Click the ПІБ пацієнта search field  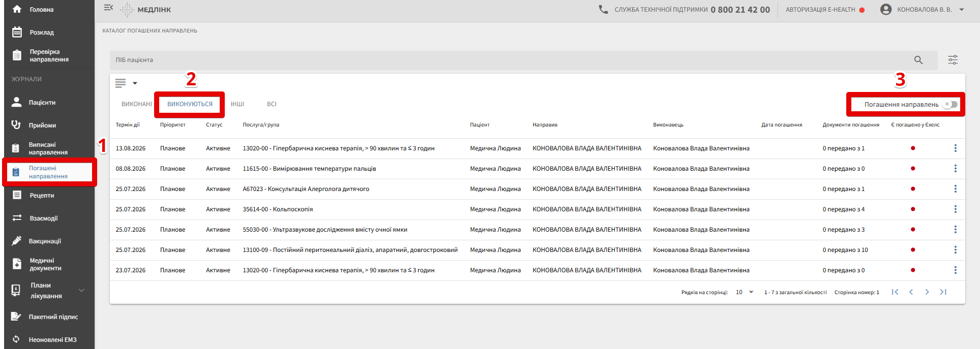(509, 60)
